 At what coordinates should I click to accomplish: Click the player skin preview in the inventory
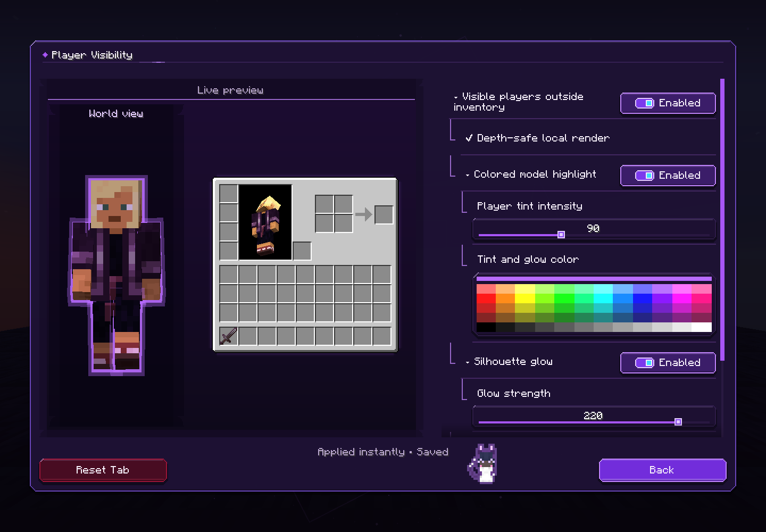coord(265,222)
